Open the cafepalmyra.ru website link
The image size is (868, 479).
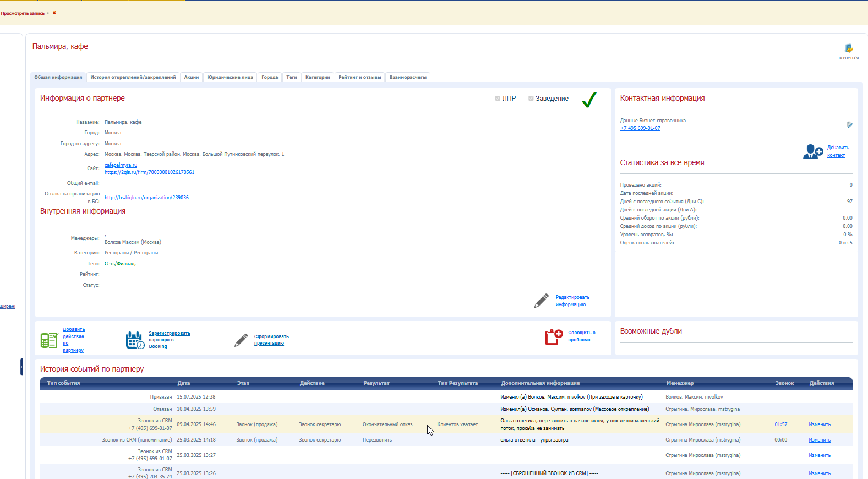pyautogui.click(x=121, y=165)
